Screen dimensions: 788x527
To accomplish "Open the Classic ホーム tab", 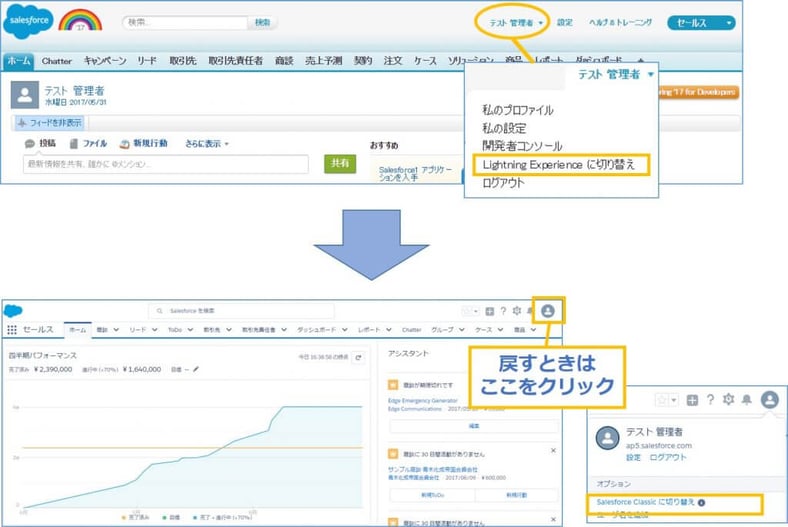I will 19,61.
